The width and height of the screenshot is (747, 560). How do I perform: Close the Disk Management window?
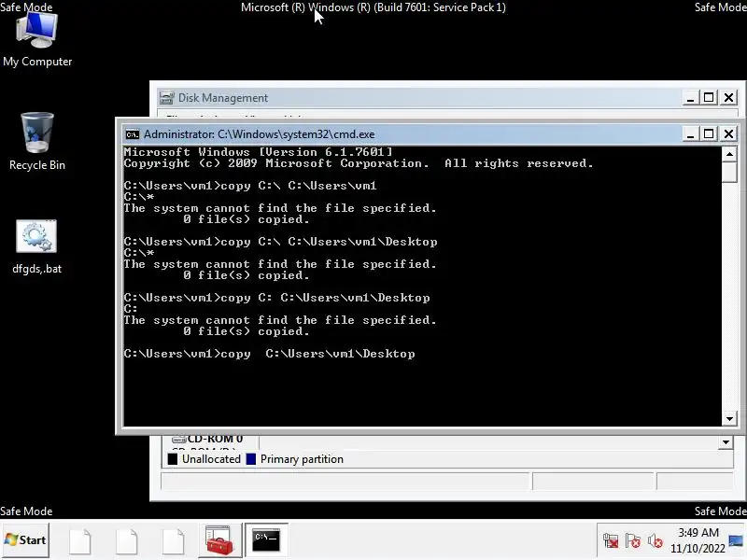click(728, 98)
